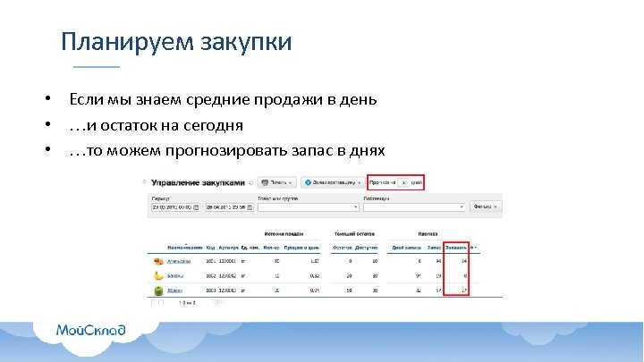The height and width of the screenshot is (362, 644).
Task: Click the forecast days input field
Action: [403, 182]
